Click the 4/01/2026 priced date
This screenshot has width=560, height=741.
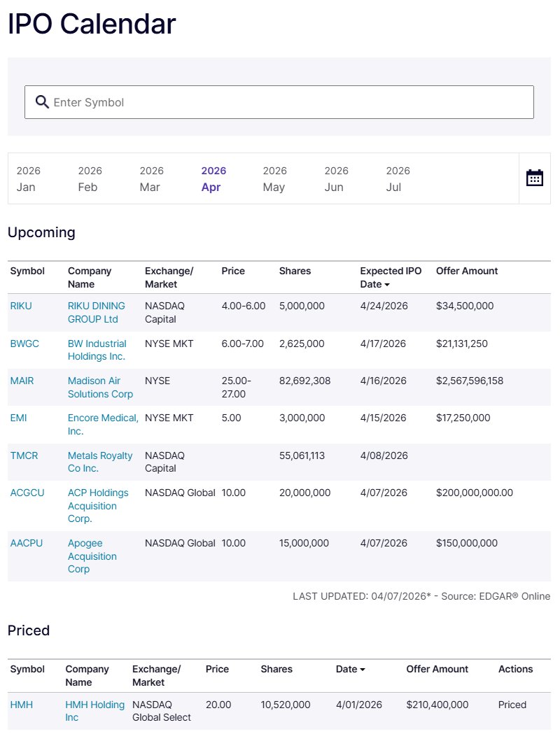[358, 705]
